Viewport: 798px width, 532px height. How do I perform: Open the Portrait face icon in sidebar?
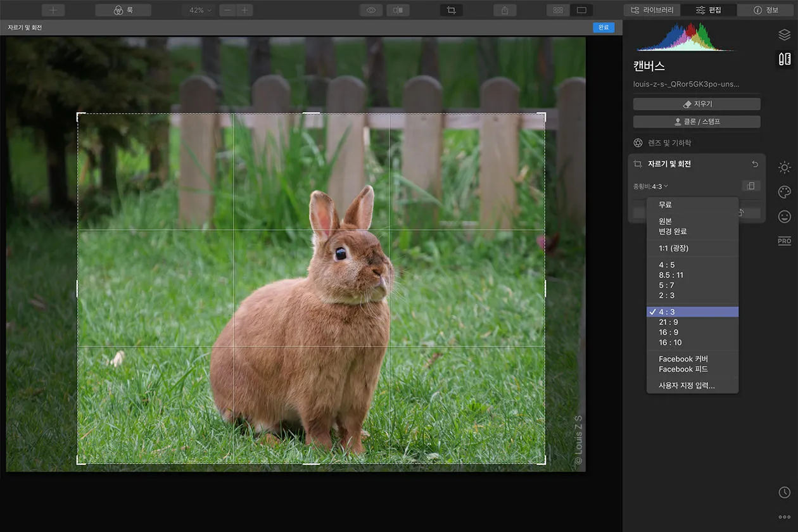pyautogui.click(x=784, y=217)
